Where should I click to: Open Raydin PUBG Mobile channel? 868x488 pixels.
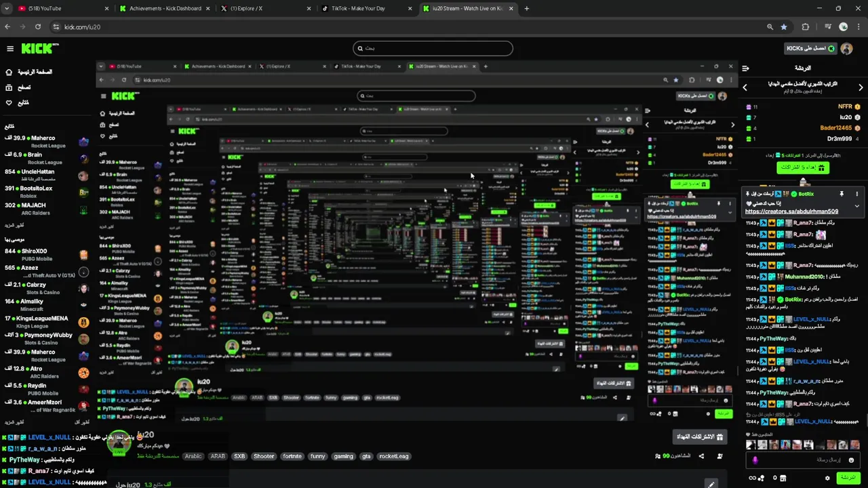click(46, 389)
